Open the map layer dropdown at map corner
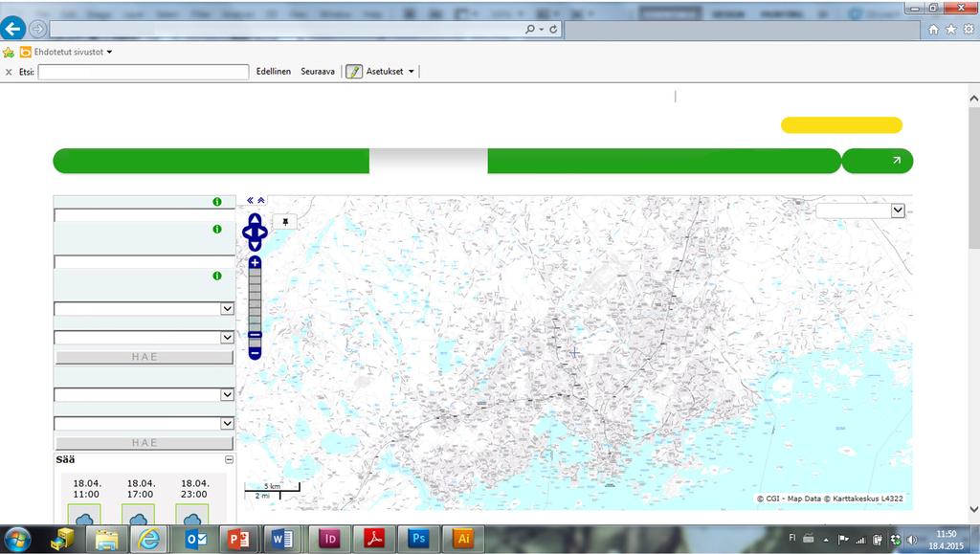980x554 pixels. pyautogui.click(x=898, y=211)
